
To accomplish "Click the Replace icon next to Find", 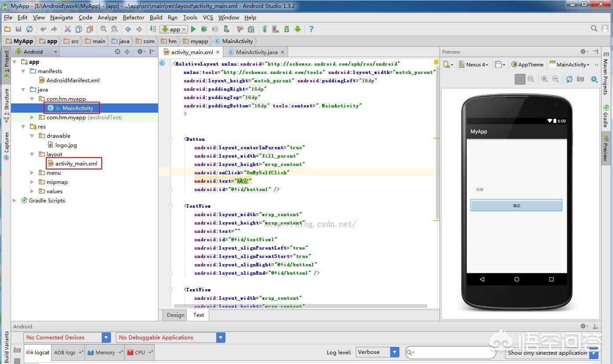I will tap(114, 29).
